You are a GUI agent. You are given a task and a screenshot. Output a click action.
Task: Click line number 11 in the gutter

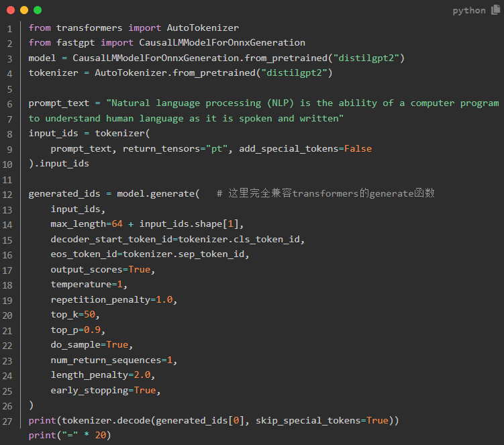(7, 180)
